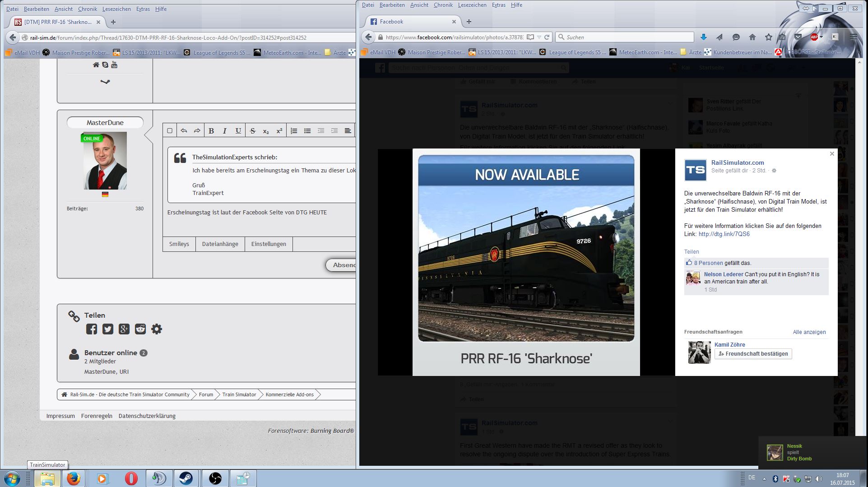Open Opera from the taskbar
This screenshot has height=487, width=868.
coord(130,478)
